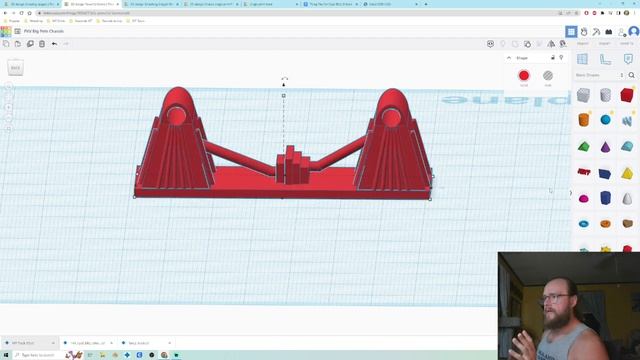
Task: Select the striped Cylinder hole shape
Action: pos(605,95)
